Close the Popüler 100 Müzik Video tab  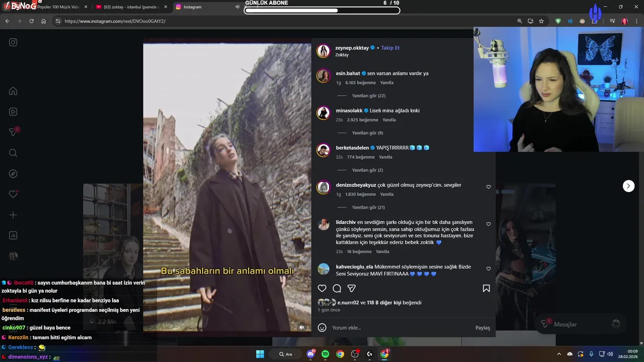(86, 7)
